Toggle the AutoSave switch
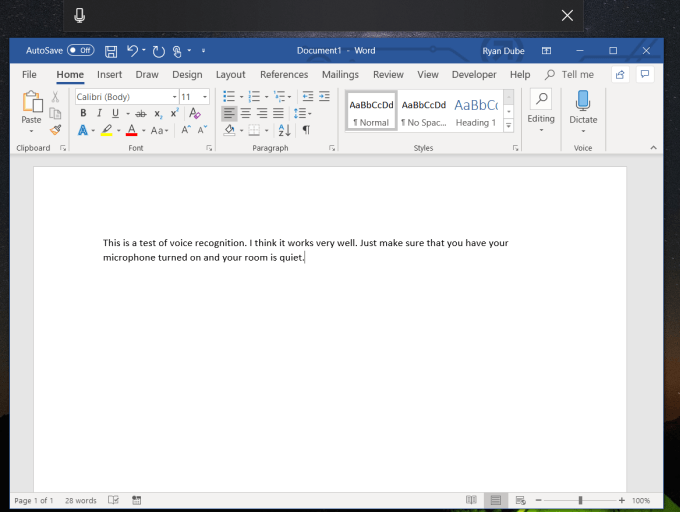 (80, 50)
